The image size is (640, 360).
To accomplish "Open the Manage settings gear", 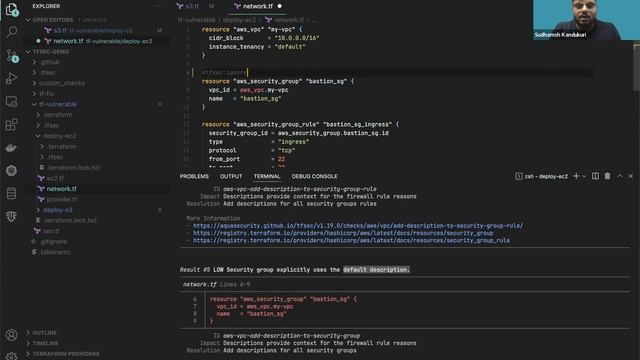I will (x=11, y=356).
